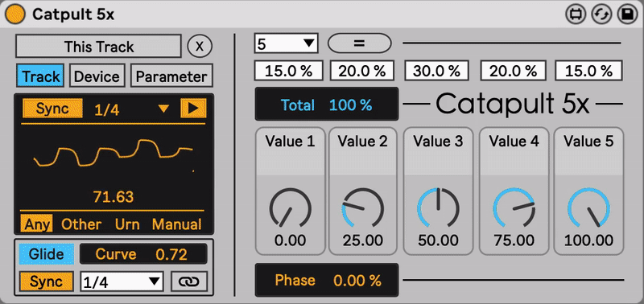
Task: Click the 30.0 % probability field
Action: (x=436, y=71)
